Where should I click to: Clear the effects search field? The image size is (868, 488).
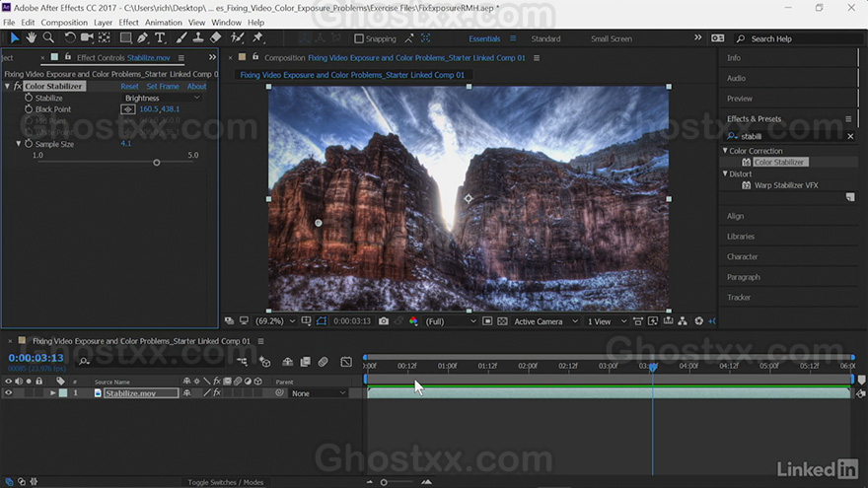pos(850,136)
